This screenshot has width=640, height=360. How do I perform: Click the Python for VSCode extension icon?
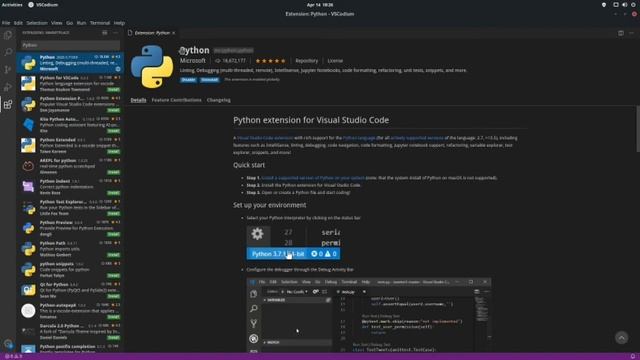coord(28,83)
